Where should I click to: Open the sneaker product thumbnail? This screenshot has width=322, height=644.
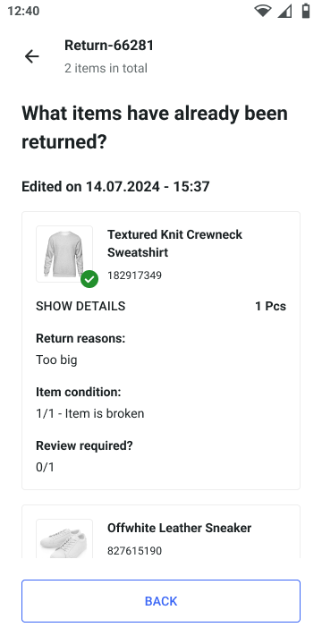(64, 538)
